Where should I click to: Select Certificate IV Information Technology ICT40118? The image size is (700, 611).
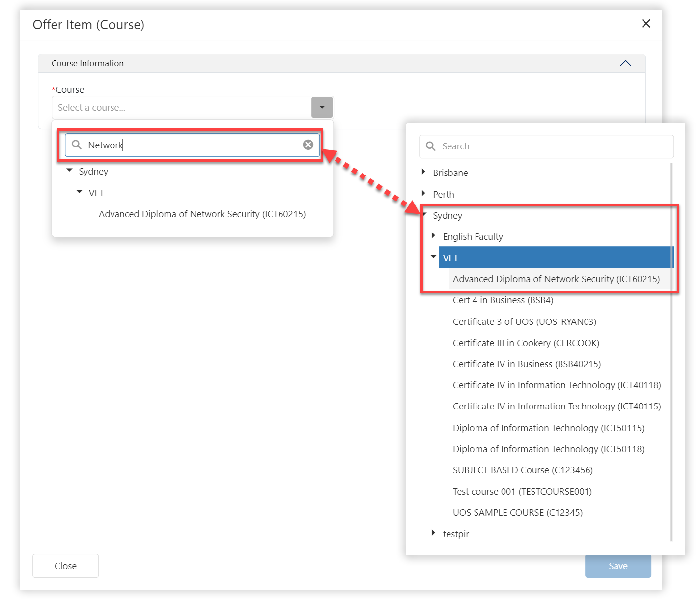(x=557, y=385)
